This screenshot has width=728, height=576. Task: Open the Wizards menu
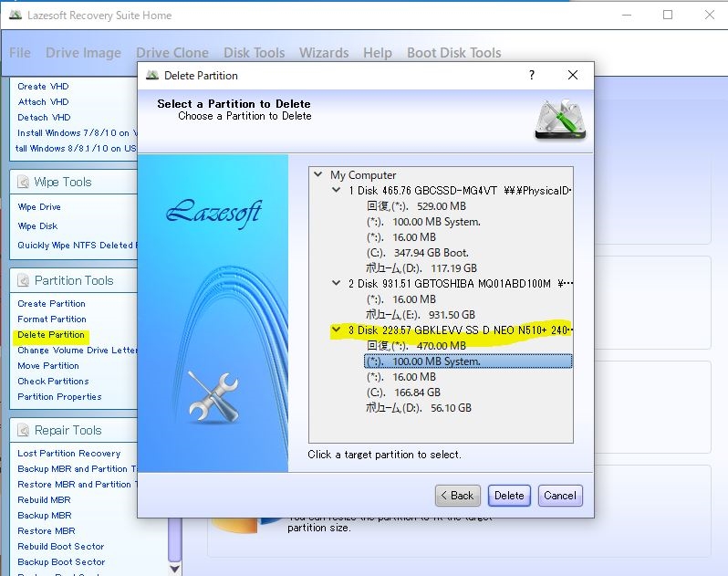[x=324, y=53]
